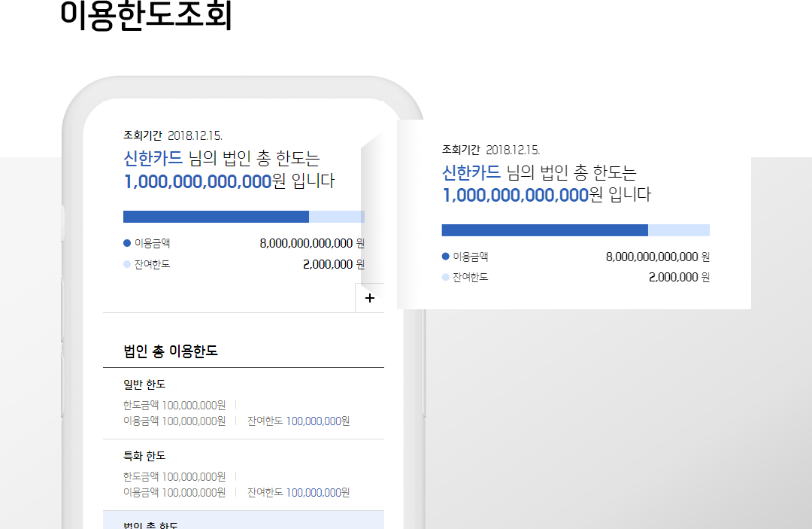The image size is (812, 529).
Task: Click the phone's 잔여한도 legend dot
Action: 127,264
